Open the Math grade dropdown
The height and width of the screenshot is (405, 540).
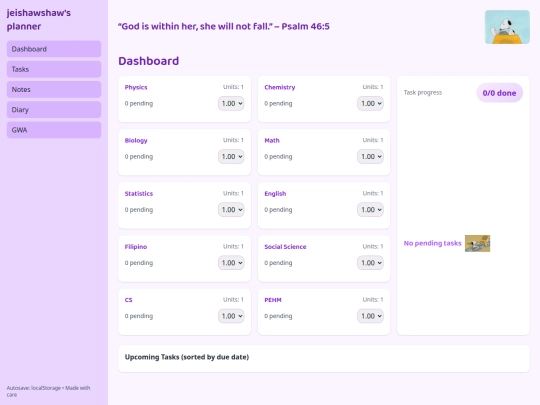point(370,156)
